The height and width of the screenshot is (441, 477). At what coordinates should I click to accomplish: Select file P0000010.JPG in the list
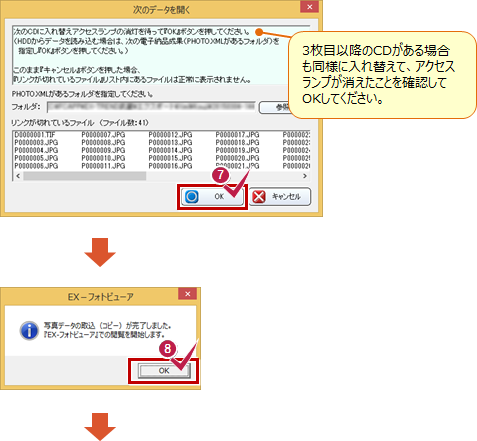pyautogui.click(x=103, y=158)
